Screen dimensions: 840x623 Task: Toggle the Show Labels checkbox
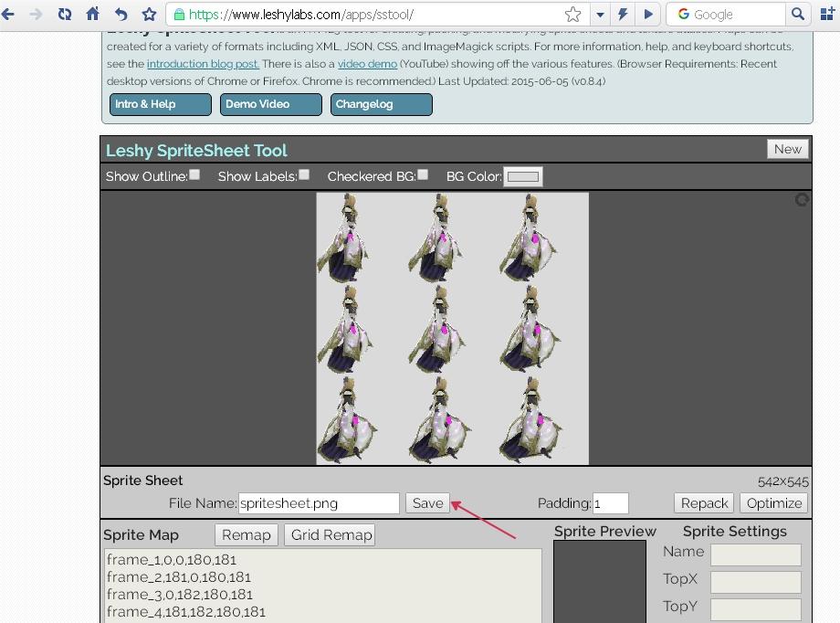coord(304,174)
